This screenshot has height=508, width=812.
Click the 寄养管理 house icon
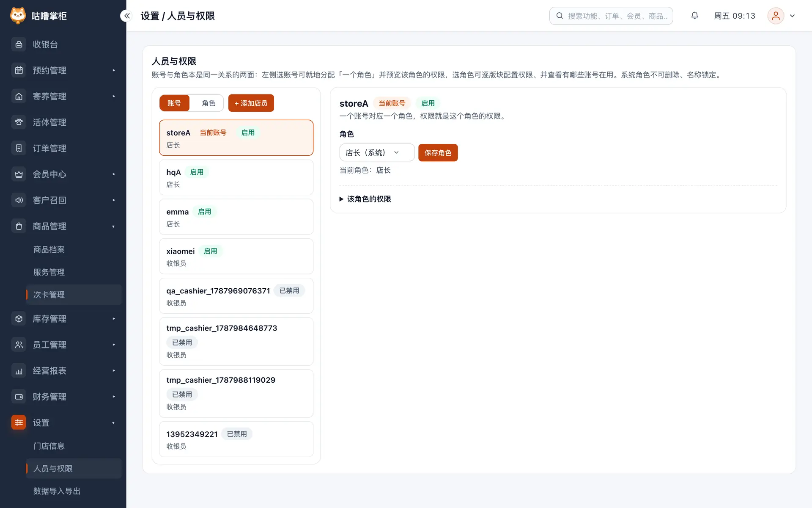coord(19,97)
